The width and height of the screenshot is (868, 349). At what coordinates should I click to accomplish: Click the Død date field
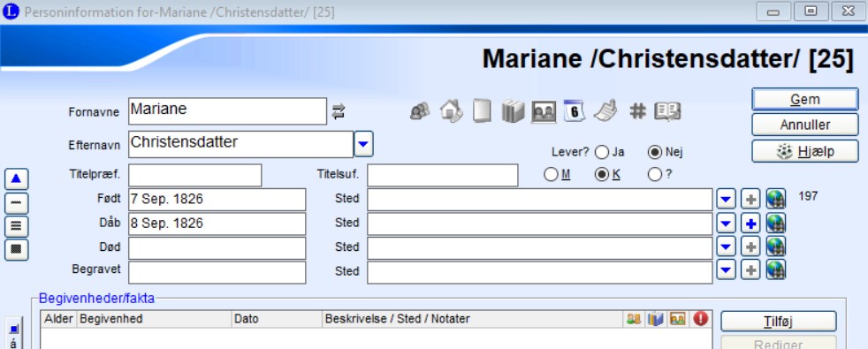(217, 248)
